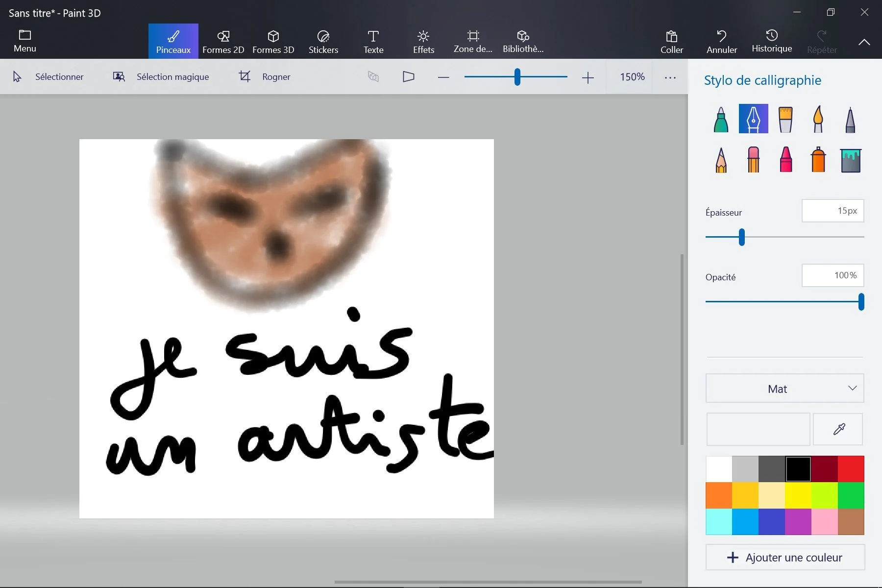Open the three-dots more options menu

(670, 77)
